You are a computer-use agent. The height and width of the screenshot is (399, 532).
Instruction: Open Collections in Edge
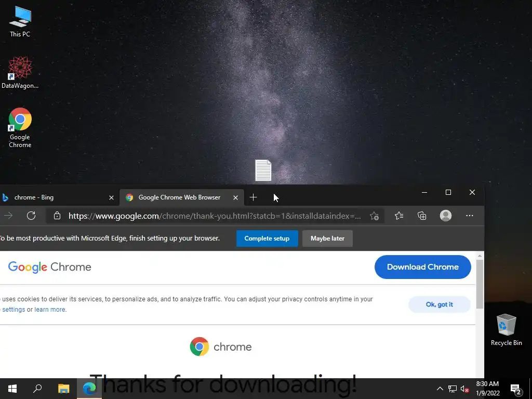click(x=422, y=216)
